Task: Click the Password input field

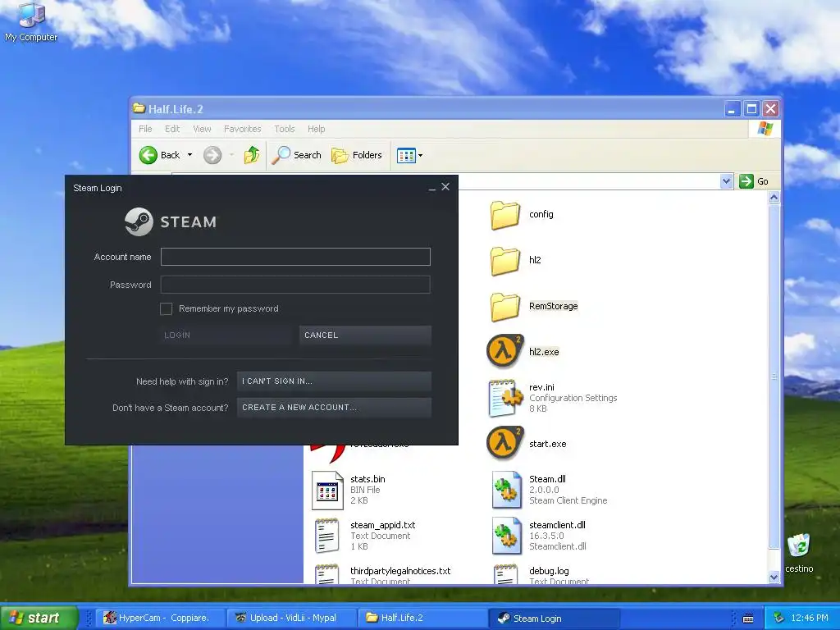Action: [x=295, y=285]
